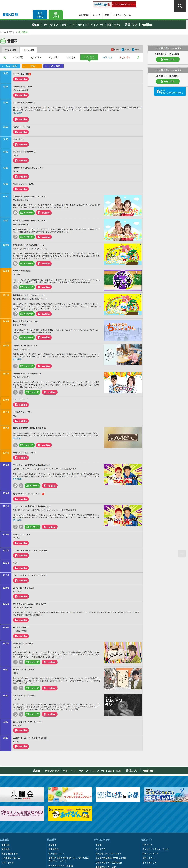Open 天気 in top menu
Image resolution: width=188 pixels, height=868 pixels.
pyautogui.click(x=107, y=15)
